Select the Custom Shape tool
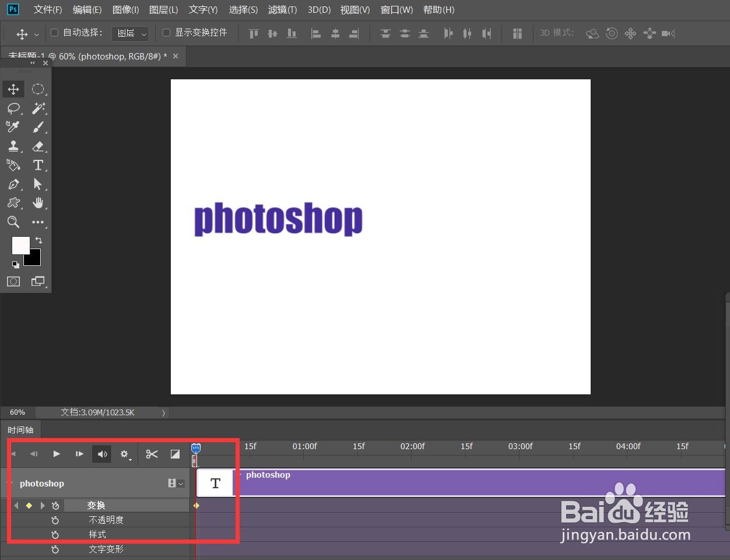The height and width of the screenshot is (560, 730). coord(13,203)
